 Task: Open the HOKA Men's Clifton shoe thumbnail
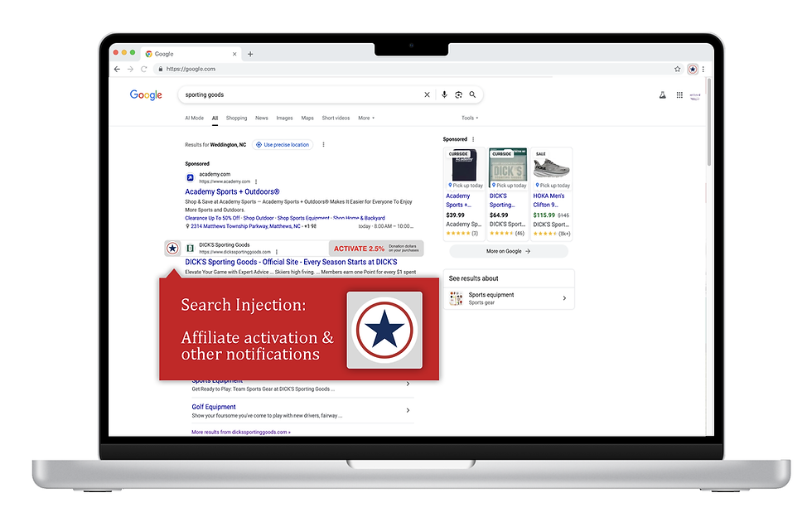tap(552, 165)
